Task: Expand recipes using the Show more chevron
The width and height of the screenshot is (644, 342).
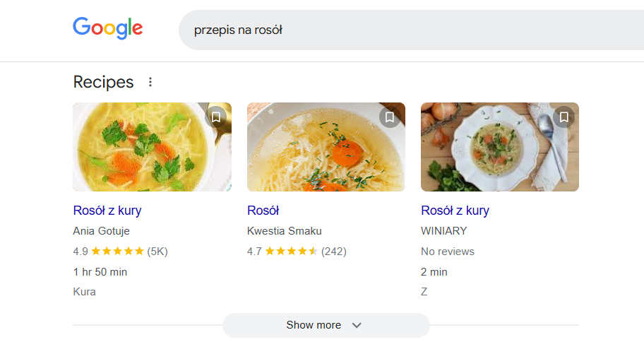Action: pos(357,325)
